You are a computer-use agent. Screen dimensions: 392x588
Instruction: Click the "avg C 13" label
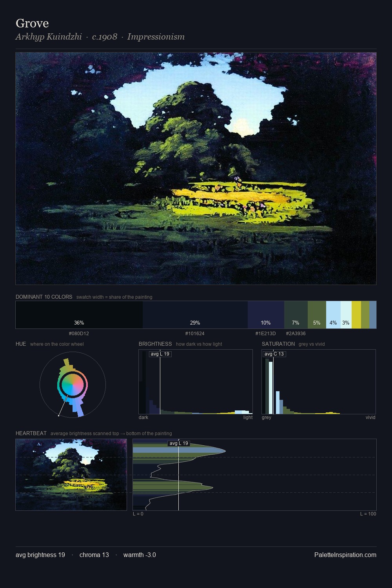(274, 354)
